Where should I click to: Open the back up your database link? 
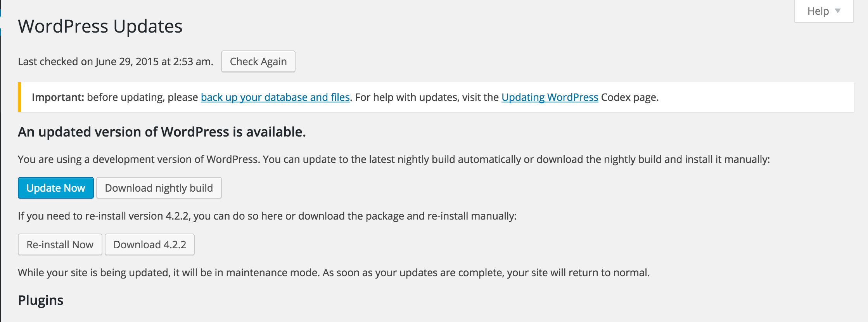pyautogui.click(x=275, y=97)
